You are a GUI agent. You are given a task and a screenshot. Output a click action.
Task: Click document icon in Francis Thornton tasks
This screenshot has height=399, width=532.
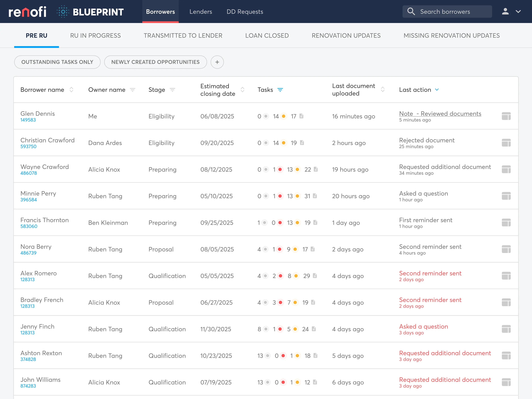pos(315,222)
